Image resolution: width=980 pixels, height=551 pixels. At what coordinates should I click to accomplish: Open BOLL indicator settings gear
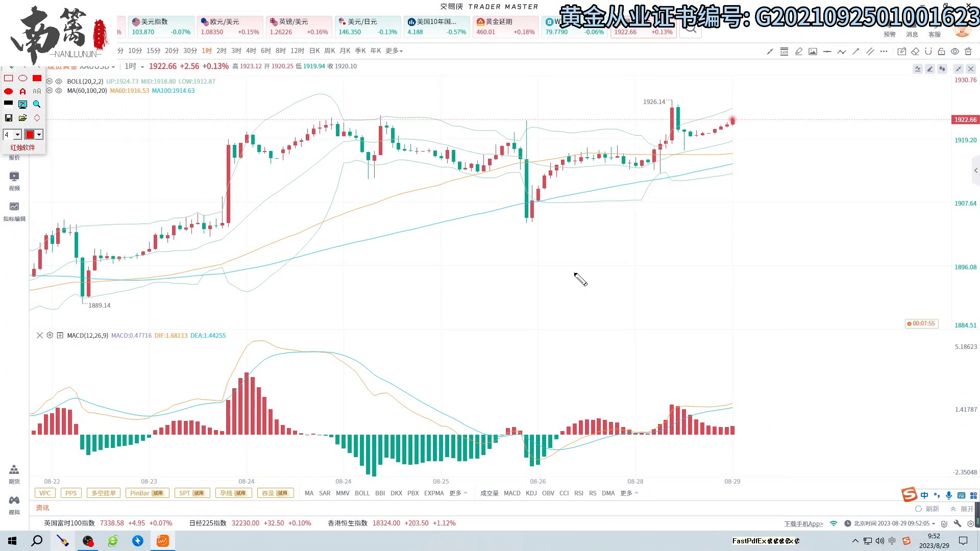(50, 81)
